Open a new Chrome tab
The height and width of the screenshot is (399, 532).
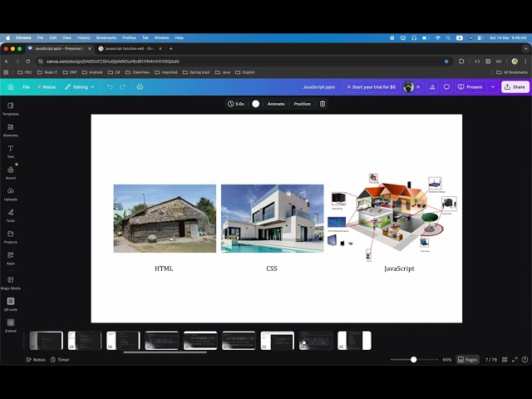click(171, 48)
